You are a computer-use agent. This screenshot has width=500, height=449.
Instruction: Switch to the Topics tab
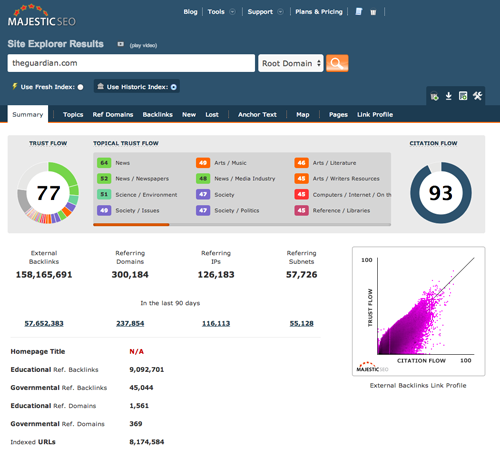[73, 114]
